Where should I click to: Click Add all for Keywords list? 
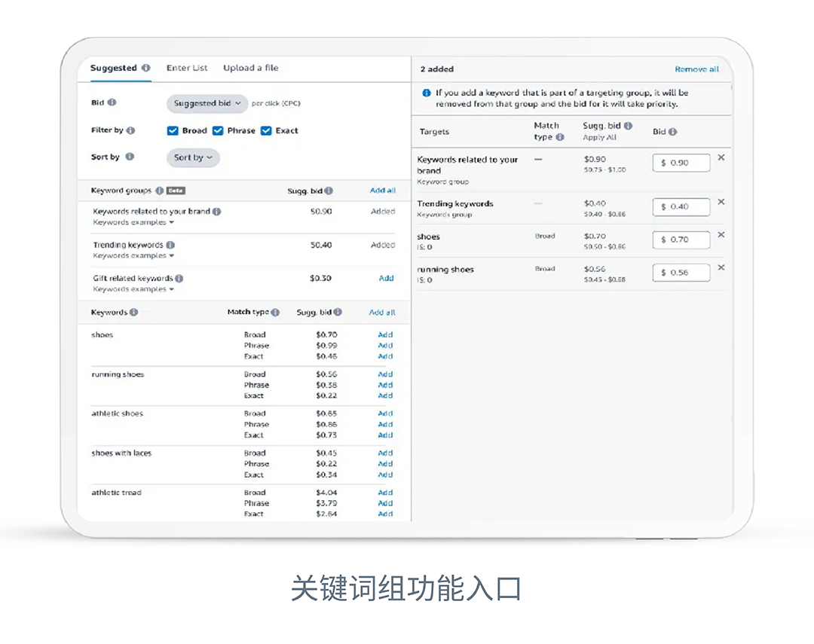382,313
